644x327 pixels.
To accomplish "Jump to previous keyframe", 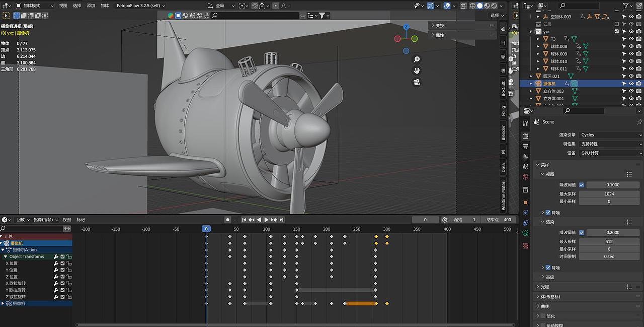I will [251, 220].
